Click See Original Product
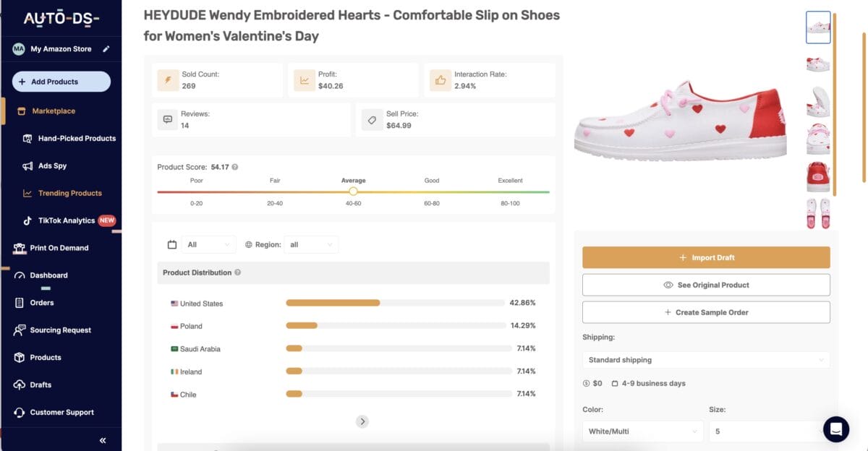 (x=705, y=284)
